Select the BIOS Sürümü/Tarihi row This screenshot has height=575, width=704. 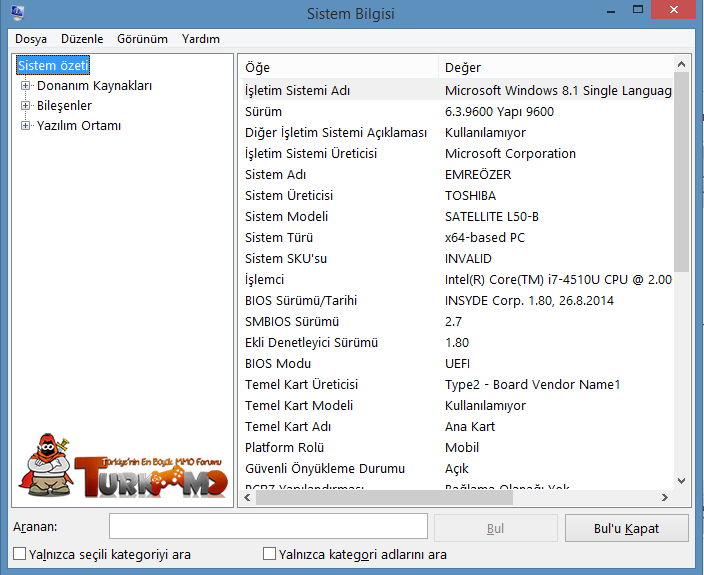click(x=456, y=301)
